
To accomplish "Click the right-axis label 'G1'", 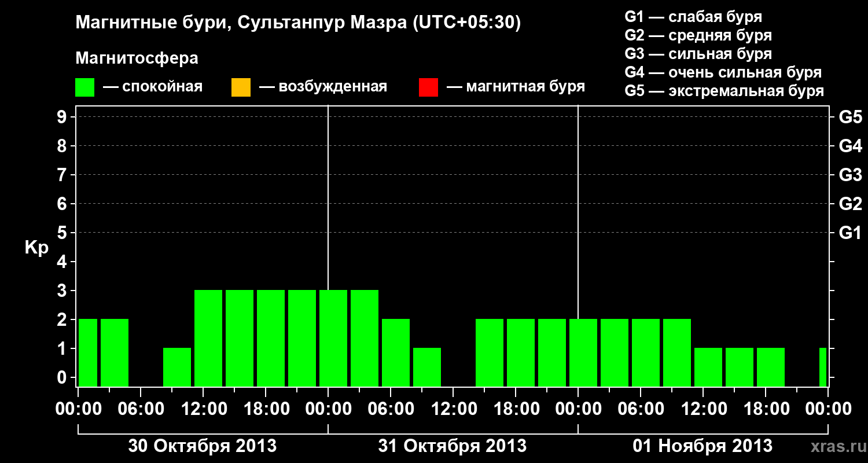I will pos(850,233).
